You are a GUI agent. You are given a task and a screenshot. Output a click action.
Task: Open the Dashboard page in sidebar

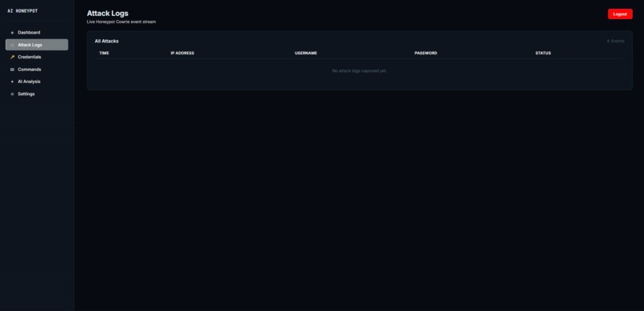pyautogui.click(x=37, y=33)
